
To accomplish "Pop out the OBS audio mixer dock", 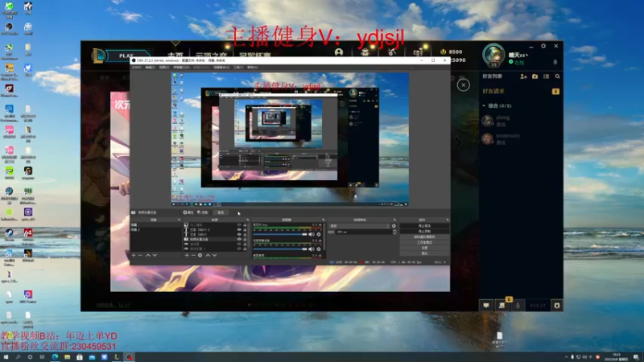I will pos(324,220).
